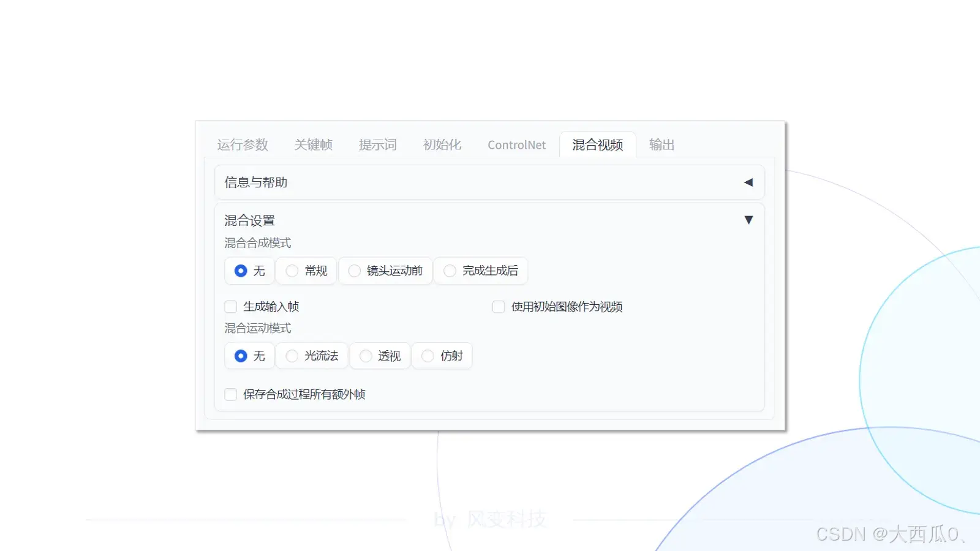Switch to the 输出 tab
The image size is (980, 551).
(661, 145)
